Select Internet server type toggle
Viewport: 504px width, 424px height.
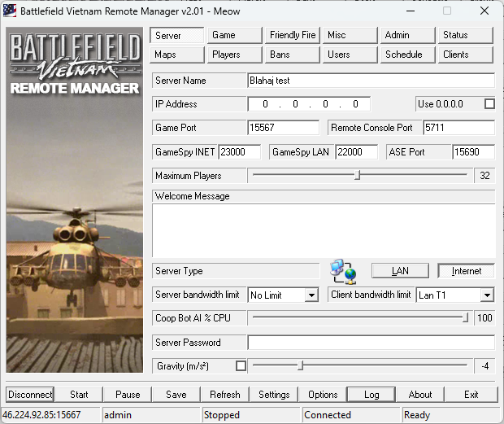pyautogui.click(x=466, y=271)
